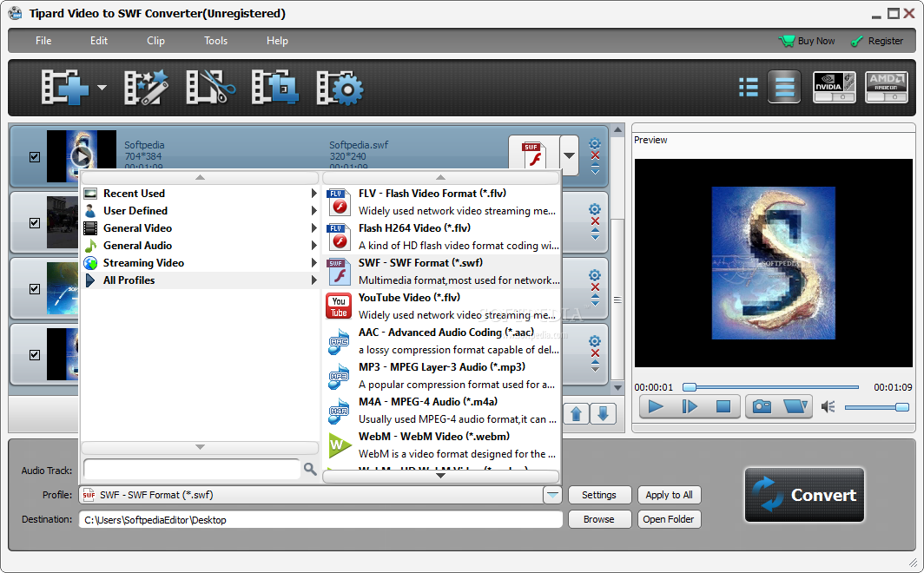Viewport: 924px width, 573px height.
Task: Choose FLV - Flash Video Format profile
Action: pos(441,202)
